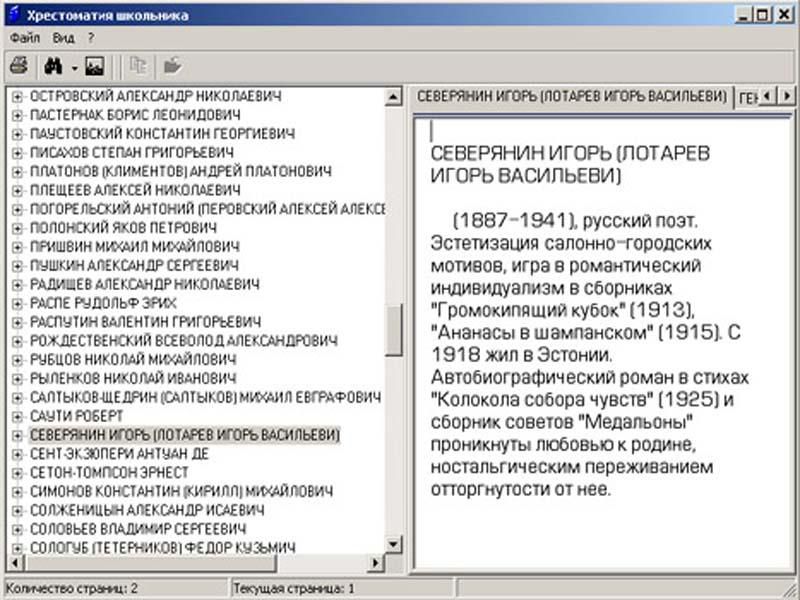Click the binoculars Search icon
Screen dimensions: 800x600
click(x=53, y=66)
